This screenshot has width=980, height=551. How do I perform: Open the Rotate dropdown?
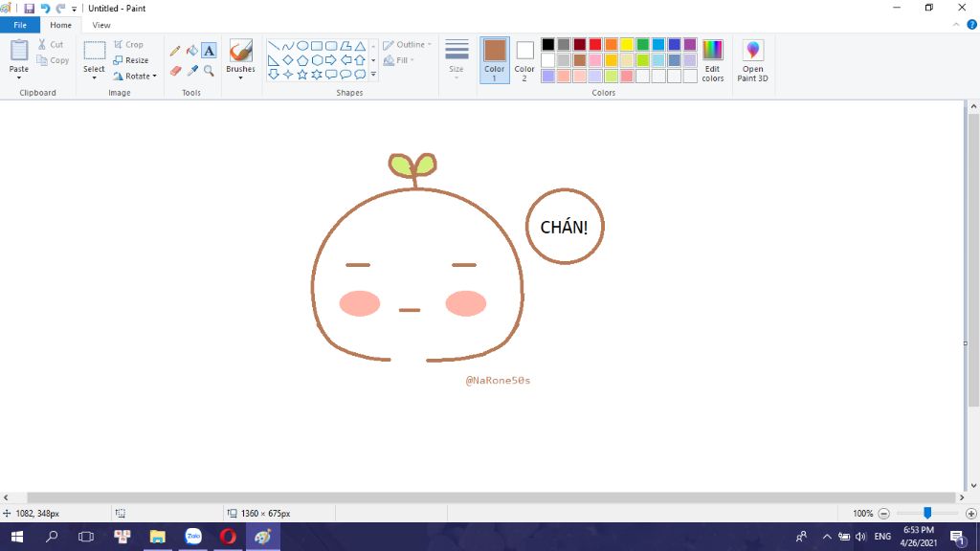click(135, 77)
